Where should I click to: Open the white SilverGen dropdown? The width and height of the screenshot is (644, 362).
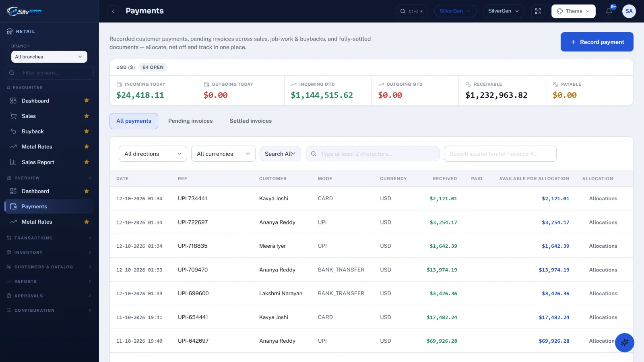504,11
